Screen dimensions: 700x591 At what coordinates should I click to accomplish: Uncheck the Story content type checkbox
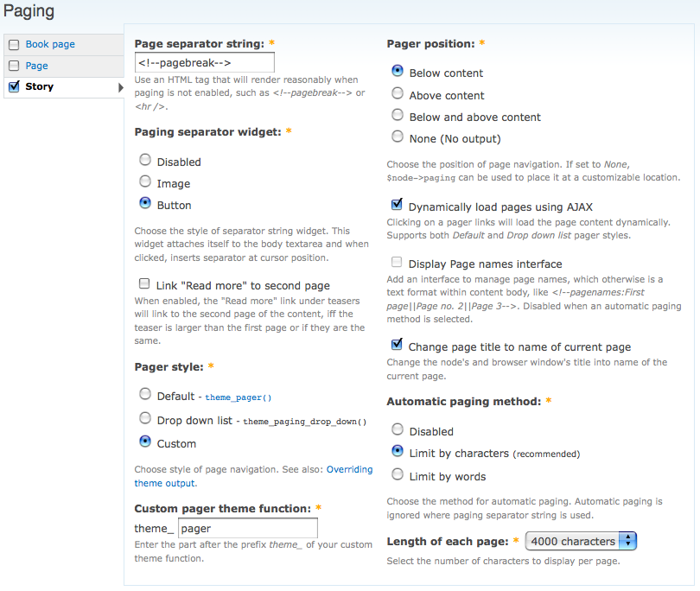tap(14, 86)
